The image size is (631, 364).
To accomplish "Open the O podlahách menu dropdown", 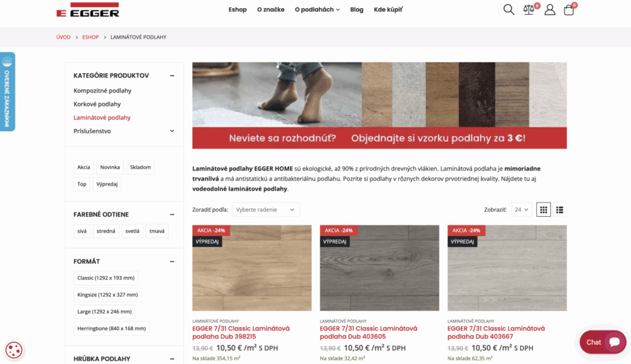I will coord(317,10).
